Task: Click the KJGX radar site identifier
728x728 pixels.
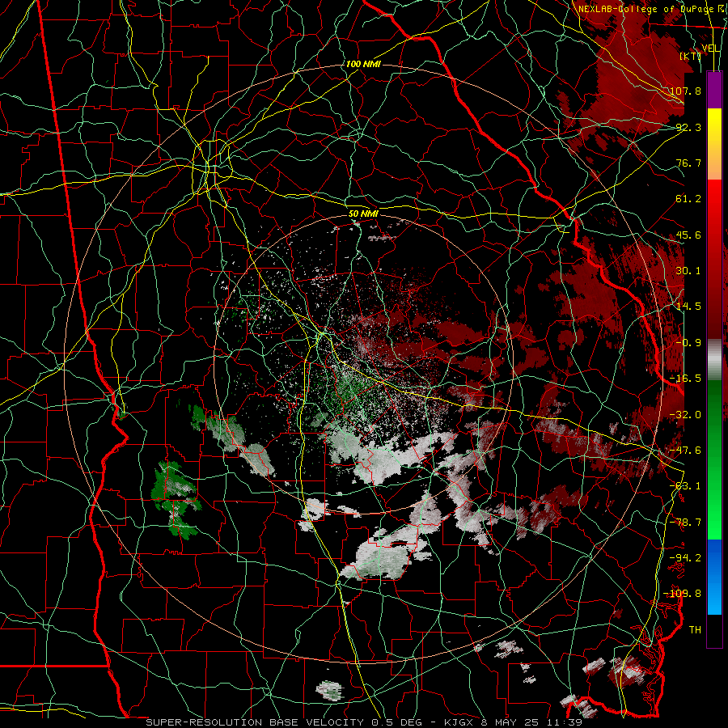Action: (459, 722)
